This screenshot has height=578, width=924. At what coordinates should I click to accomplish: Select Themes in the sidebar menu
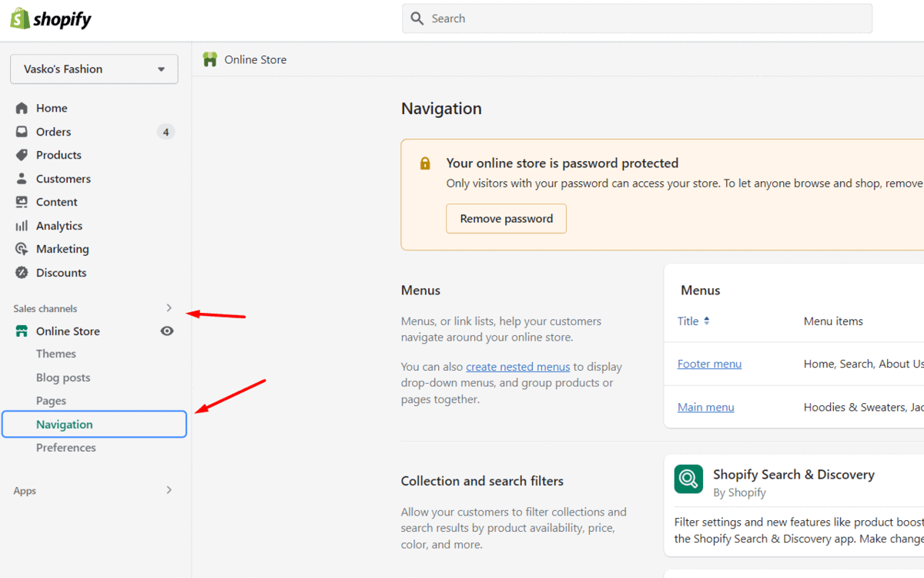55,353
